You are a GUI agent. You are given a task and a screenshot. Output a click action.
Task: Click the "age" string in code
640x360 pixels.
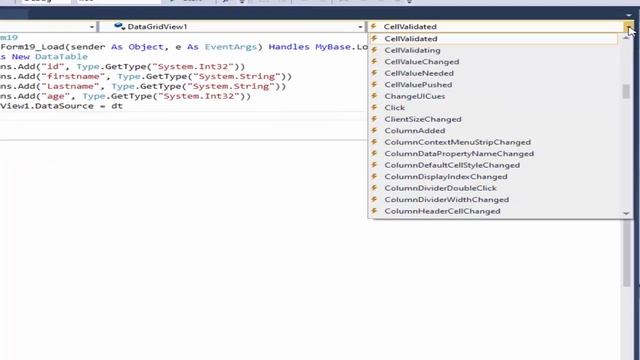click(x=56, y=96)
